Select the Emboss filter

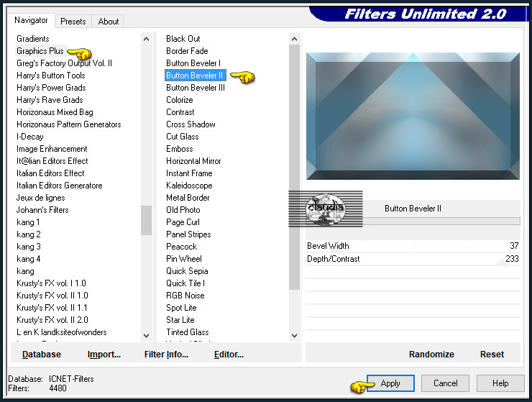(180, 149)
